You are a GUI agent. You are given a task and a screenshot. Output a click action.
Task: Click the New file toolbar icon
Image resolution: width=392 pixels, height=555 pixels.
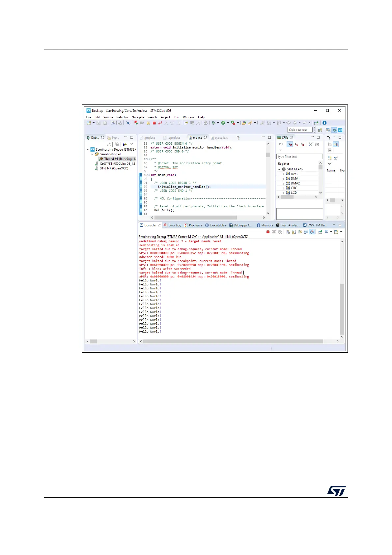89,123
